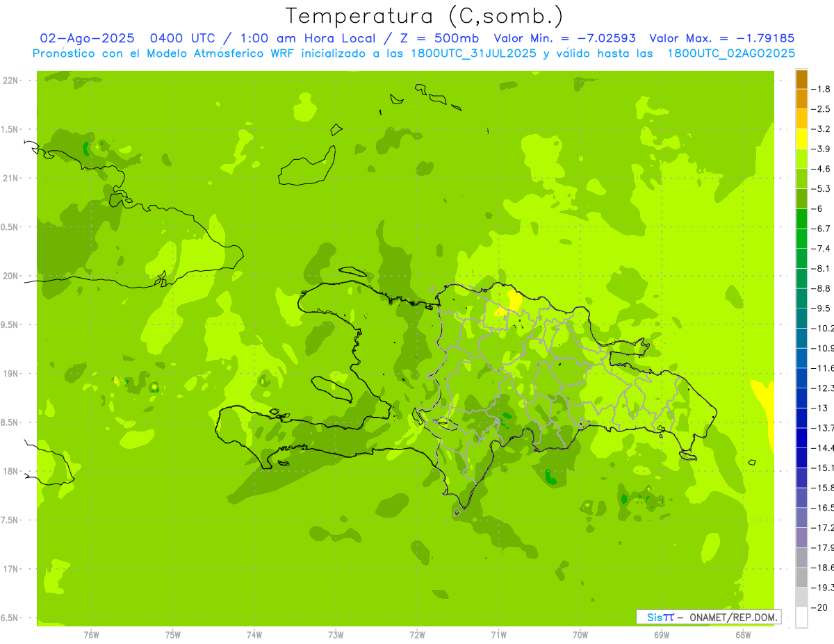Click the latitude label '22N'

coord(9,81)
